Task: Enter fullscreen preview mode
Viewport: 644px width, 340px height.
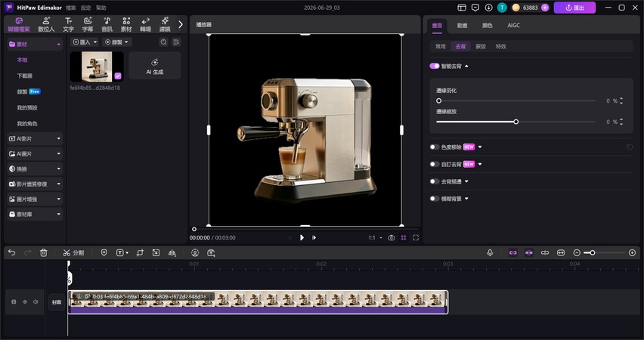Action: click(x=416, y=238)
